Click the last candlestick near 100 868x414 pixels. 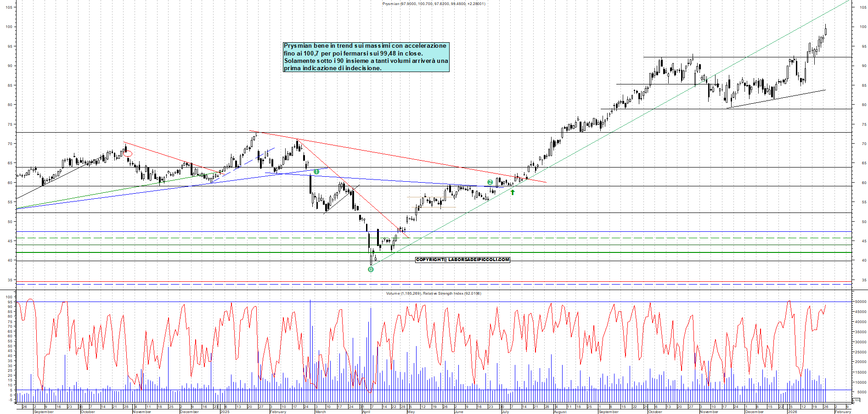pyautogui.click(x=825, y=31)
